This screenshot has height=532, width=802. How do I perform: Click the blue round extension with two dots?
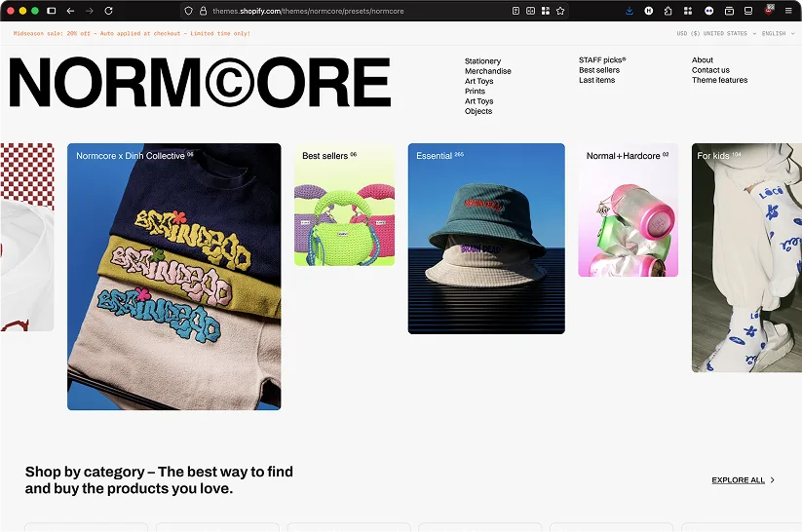pos(708,11)
